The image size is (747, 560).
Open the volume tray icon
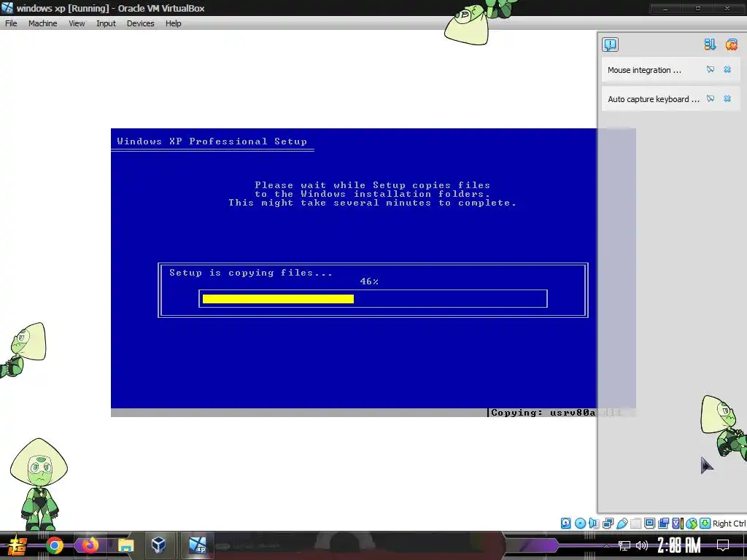coord(642,545)
